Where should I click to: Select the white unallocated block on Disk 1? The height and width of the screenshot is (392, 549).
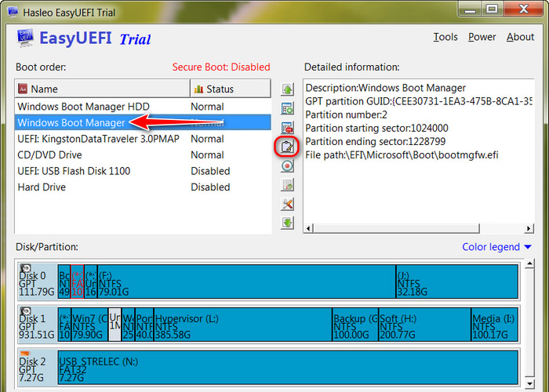point(115,325)
